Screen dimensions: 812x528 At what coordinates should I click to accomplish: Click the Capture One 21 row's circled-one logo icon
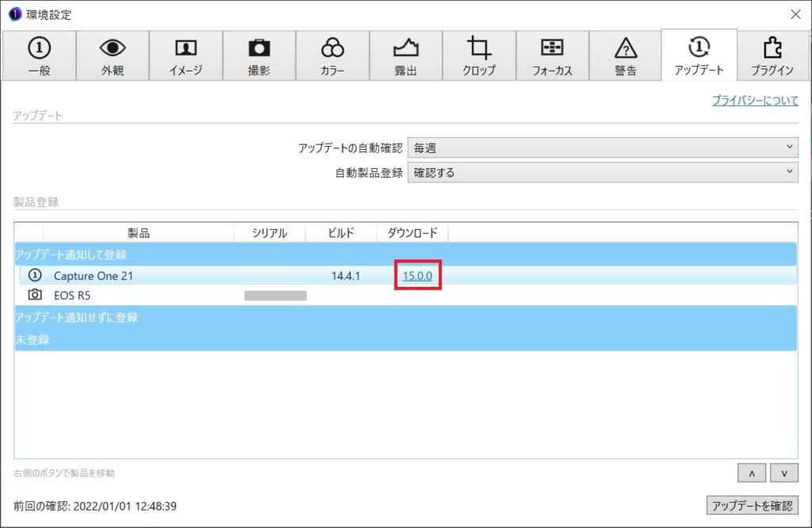point(35,275)
